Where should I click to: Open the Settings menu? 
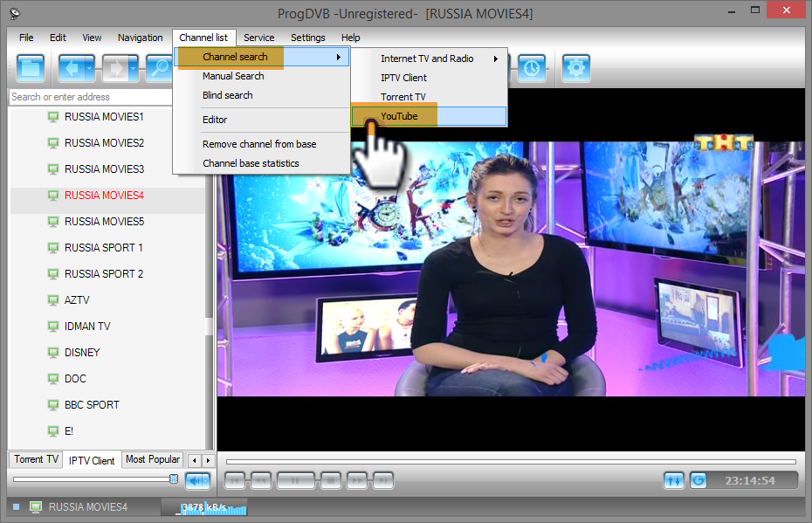[307, 38]
